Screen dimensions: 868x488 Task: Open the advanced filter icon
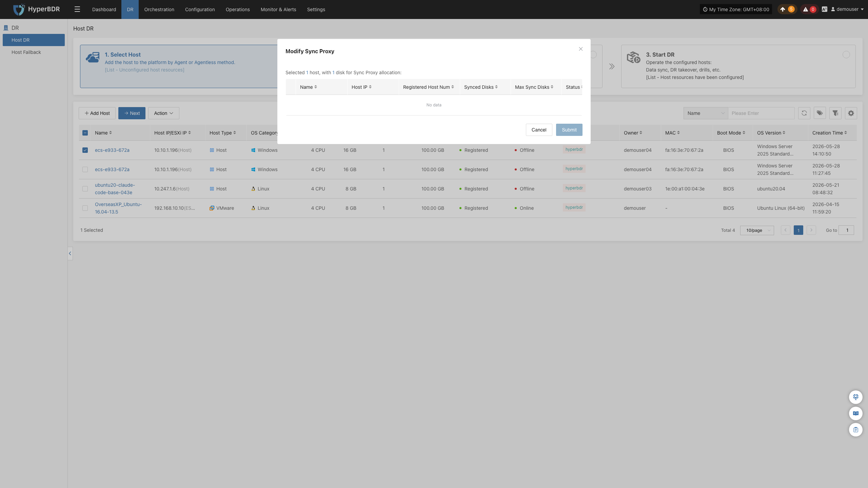[835, 113]
